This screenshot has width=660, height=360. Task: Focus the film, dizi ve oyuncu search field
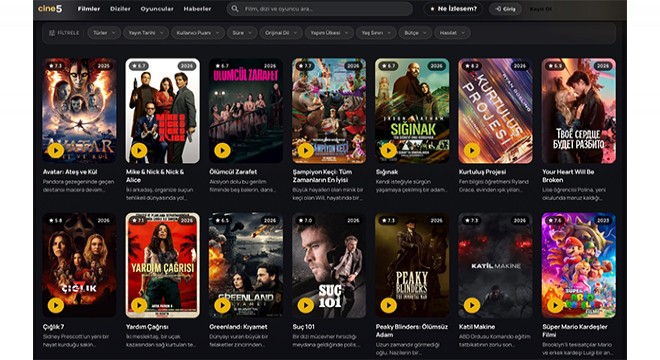click(x=320, y=9)
